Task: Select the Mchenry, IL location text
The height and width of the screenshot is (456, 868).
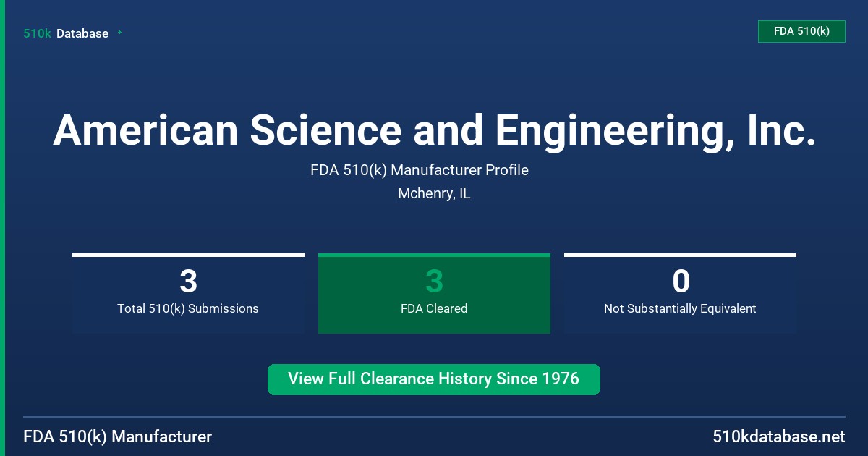Action: [434, 194]
